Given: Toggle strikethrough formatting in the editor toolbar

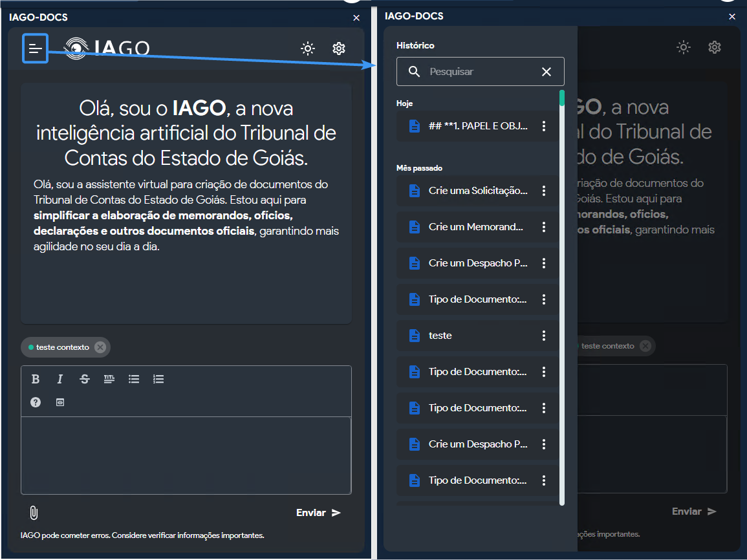Looking at the screenshot, I should coord(85,379).
